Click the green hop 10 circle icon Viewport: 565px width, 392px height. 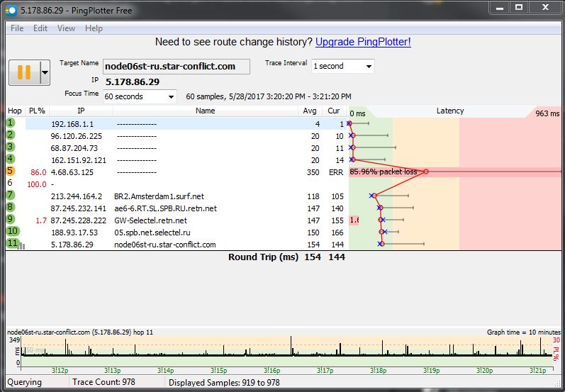tap(13, 232)
